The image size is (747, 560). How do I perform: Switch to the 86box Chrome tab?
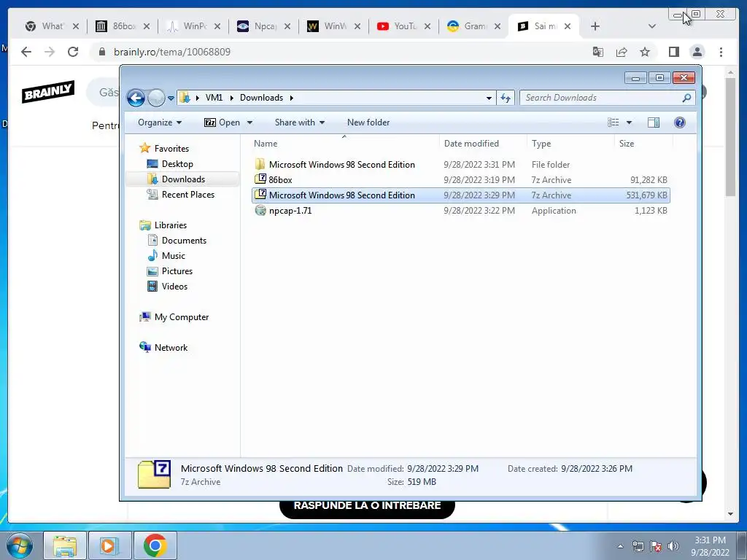click(122, 26)
